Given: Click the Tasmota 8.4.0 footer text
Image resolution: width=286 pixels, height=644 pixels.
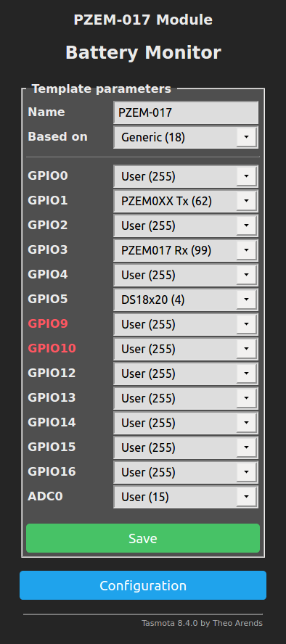Looking at the screenshot, I should click(203, 623).
